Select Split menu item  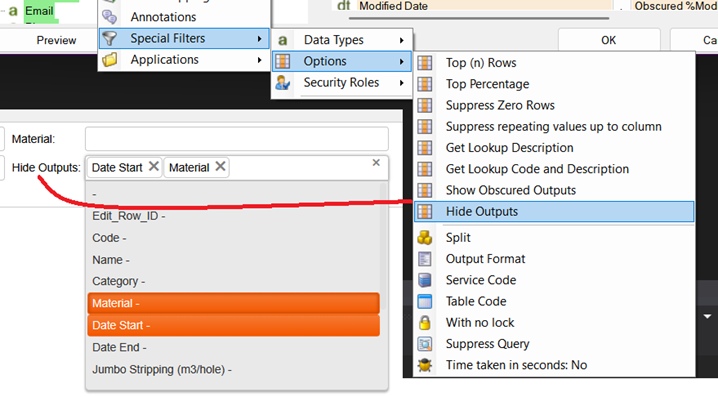coord(554,238)
